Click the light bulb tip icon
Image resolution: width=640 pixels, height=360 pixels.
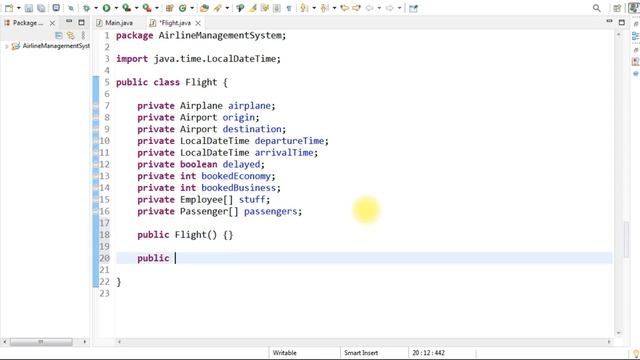(x=636, y=353)
